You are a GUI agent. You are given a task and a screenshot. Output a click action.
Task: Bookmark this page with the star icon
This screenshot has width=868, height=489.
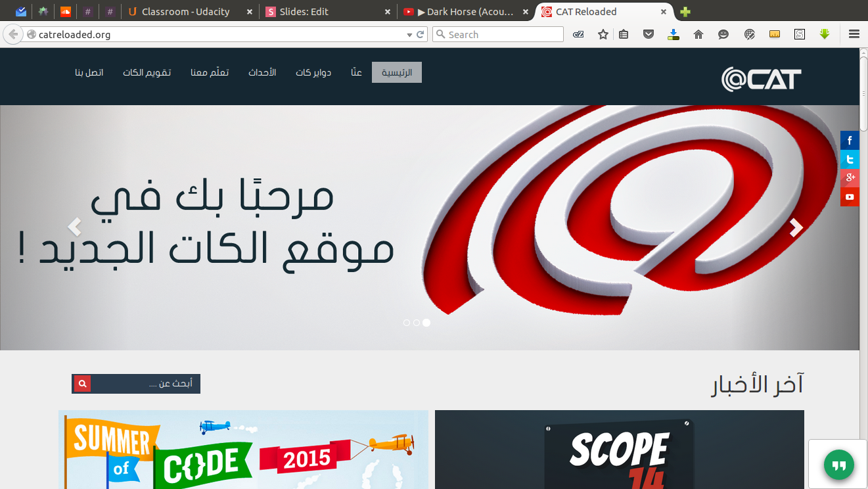coord(603,34)
